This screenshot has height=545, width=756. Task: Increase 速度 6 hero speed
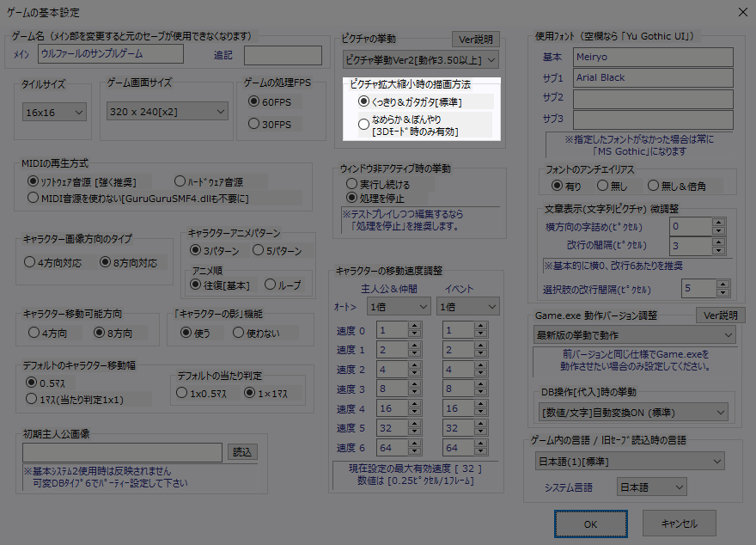pos(414,444)
